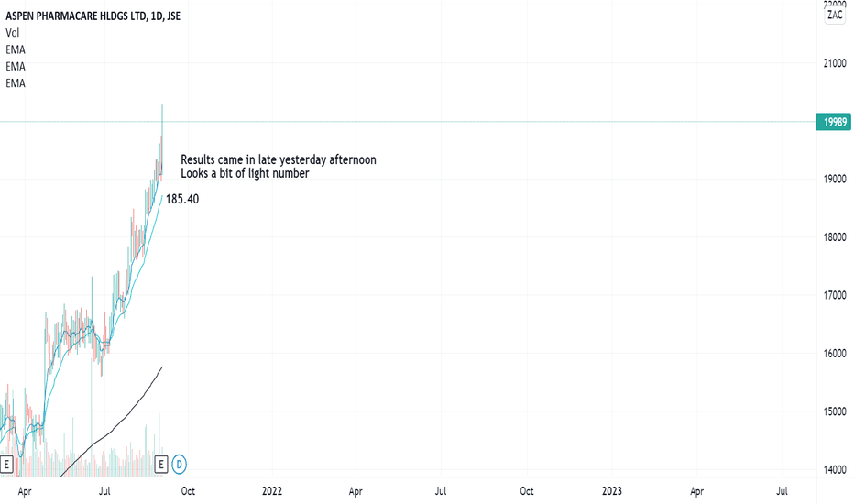Click the earnings E marker near September

160,465
